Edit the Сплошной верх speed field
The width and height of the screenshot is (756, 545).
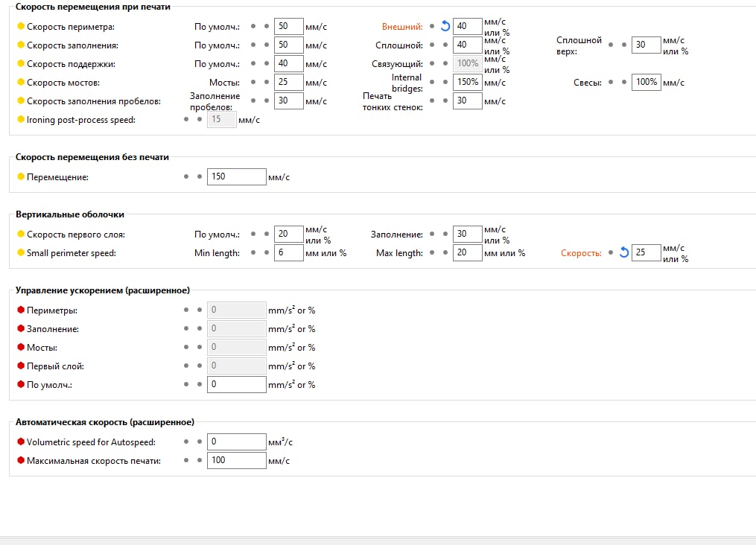(x=646, y=45)
